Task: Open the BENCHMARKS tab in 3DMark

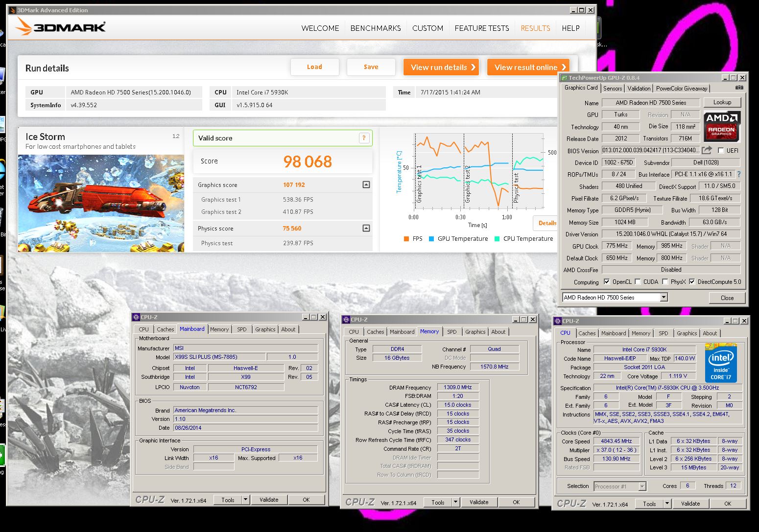Action: coord(376,28)
